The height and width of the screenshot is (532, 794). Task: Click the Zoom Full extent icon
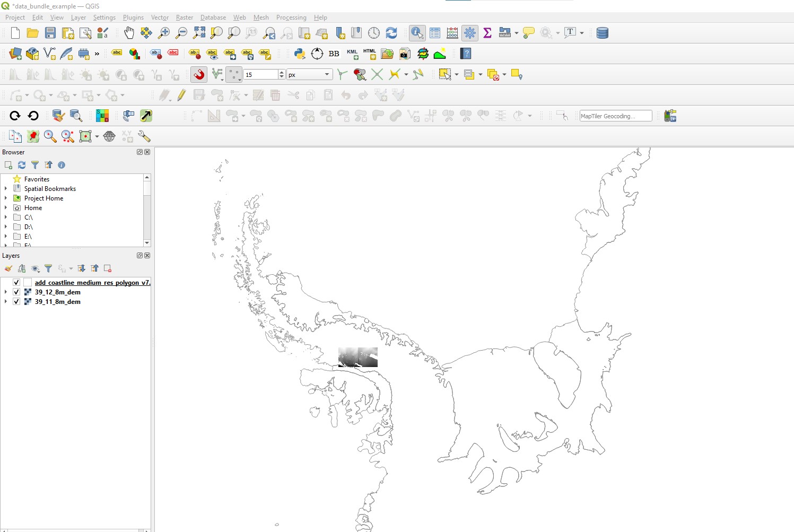(x=199, y=33)
